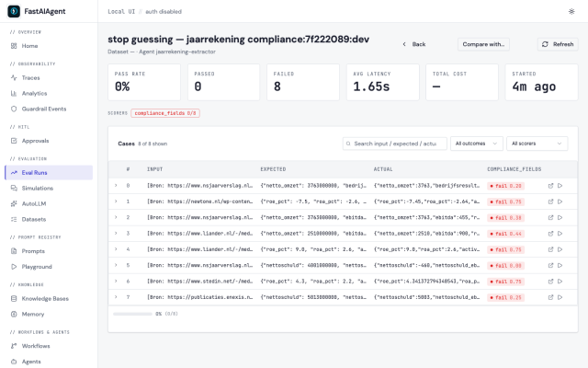Open Guardrail Events
Screen dimensions: 588x368
[x=44, y=109]
